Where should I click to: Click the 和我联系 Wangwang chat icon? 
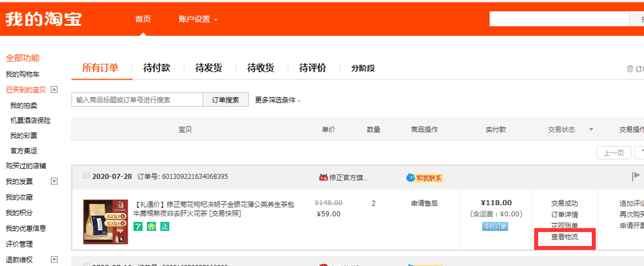[424, 178]
